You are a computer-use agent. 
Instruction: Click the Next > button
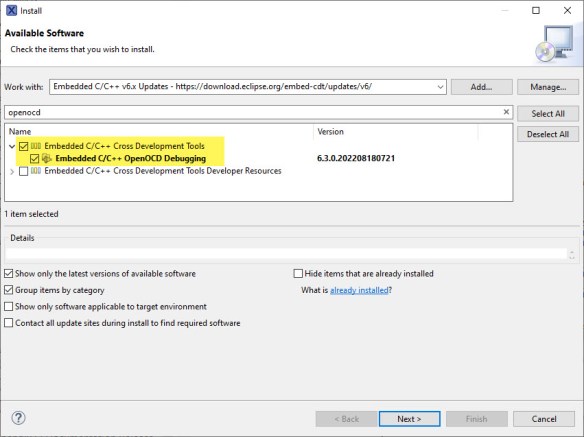(x=409, y=419)
